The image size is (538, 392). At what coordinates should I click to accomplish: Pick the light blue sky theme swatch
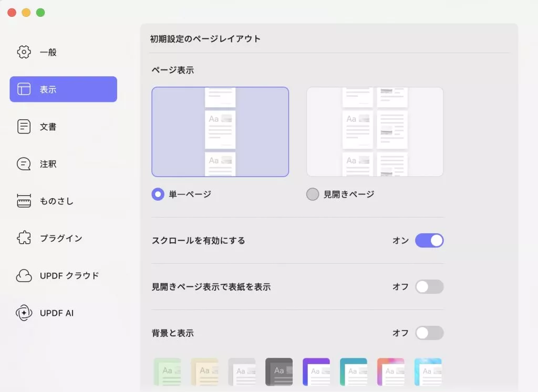pos(428,372)
